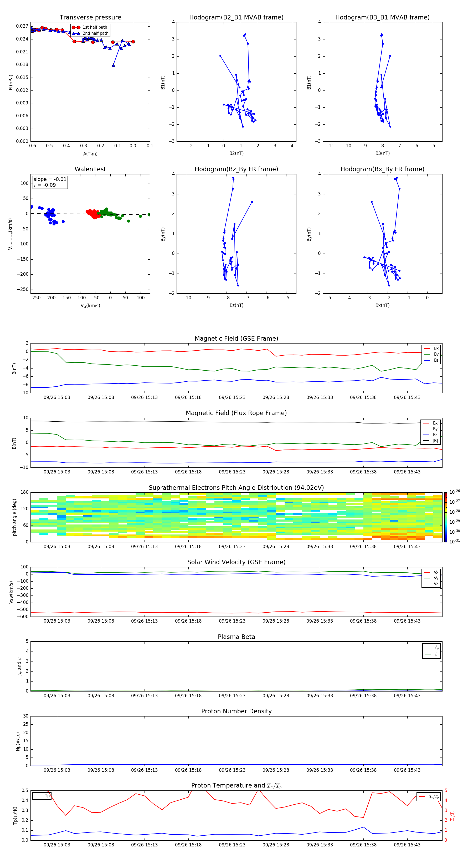The width and height of the screenshot is (473, 868).
Task: Click the red Te/Tp right axis label
Action: (x=453, y=816)
